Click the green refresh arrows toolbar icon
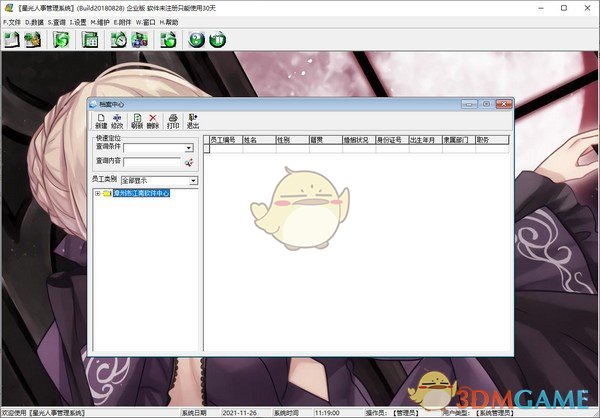Image resolution: width=600 pixels, height=418 pixels. pos(61,40)
